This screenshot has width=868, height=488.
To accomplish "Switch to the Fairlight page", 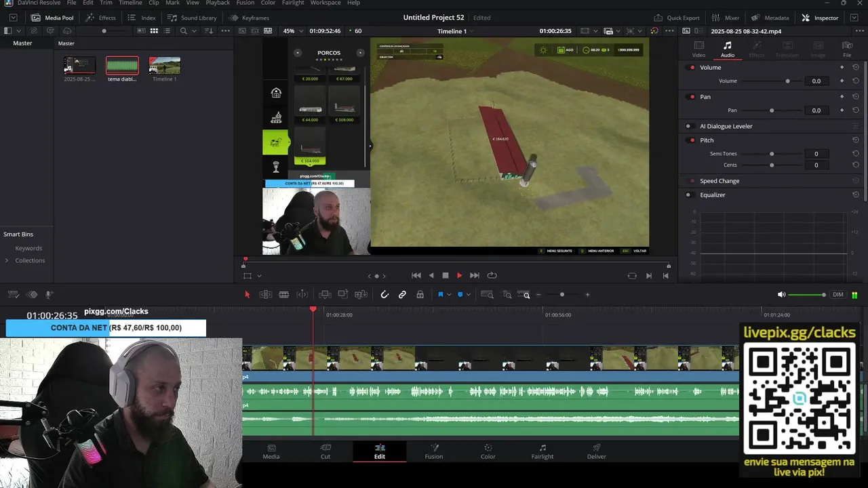I will tap(542, 451).
